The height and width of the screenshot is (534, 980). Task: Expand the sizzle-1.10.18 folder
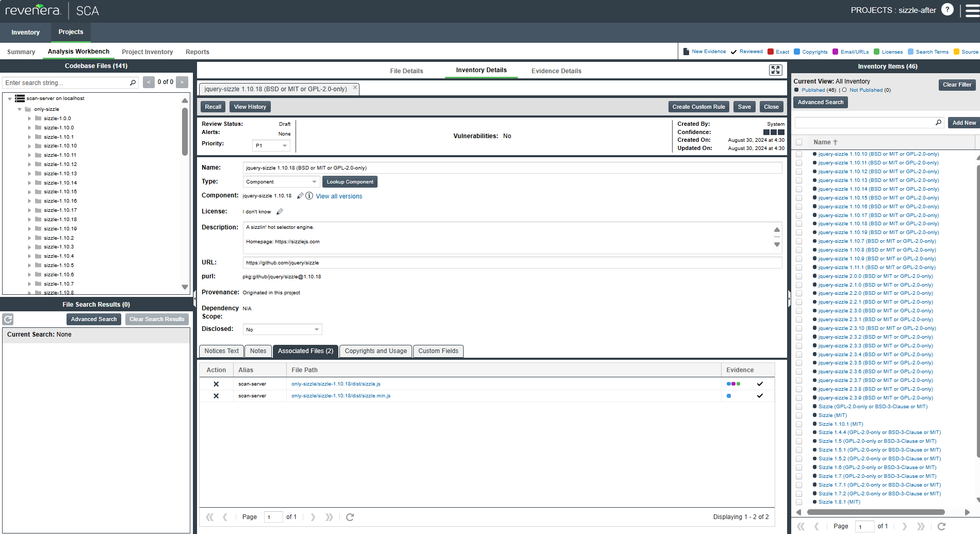(x=29, y=220)
